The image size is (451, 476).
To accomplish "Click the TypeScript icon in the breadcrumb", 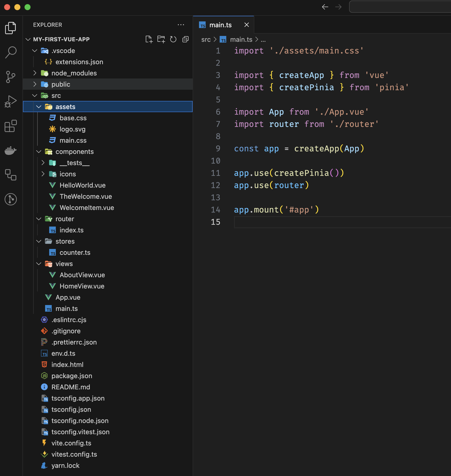I will [223, 39].
